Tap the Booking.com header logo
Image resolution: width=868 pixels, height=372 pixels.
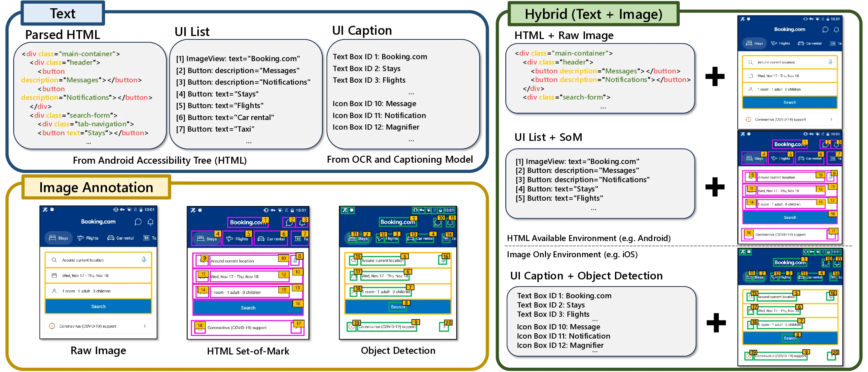[98, 222]
